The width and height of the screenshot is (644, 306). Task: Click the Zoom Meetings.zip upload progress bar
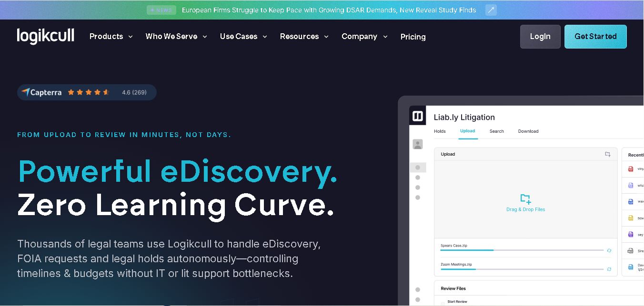522,269
